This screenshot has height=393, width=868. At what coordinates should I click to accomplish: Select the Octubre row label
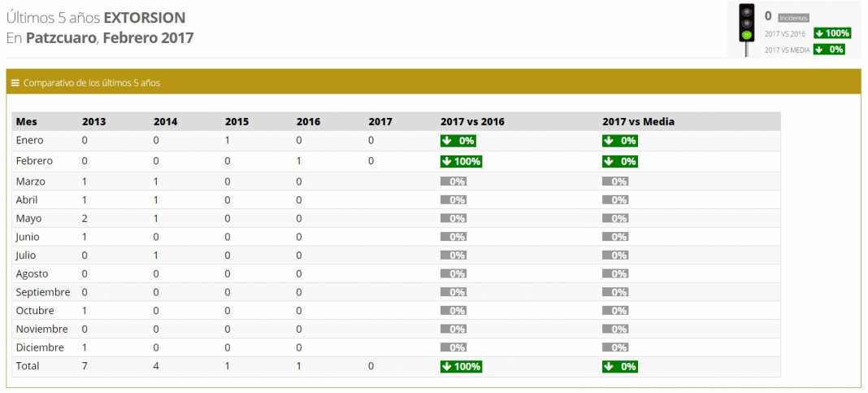click(x=34, y=311)
